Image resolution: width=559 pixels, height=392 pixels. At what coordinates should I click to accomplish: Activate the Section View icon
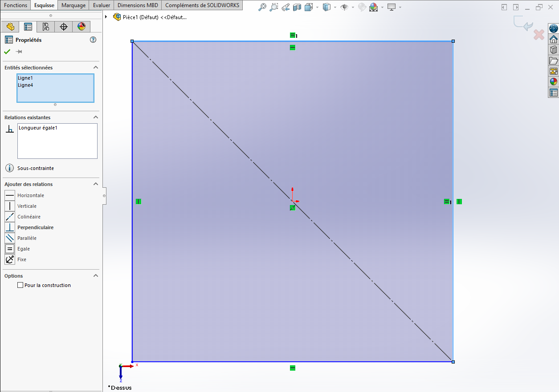tap(297, 7)
